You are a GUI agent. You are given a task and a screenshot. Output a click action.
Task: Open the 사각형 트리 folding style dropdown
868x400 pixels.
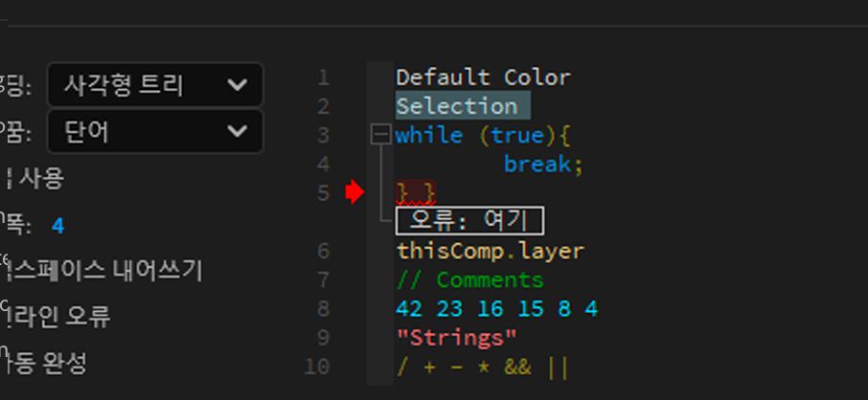tap(155, 84)
